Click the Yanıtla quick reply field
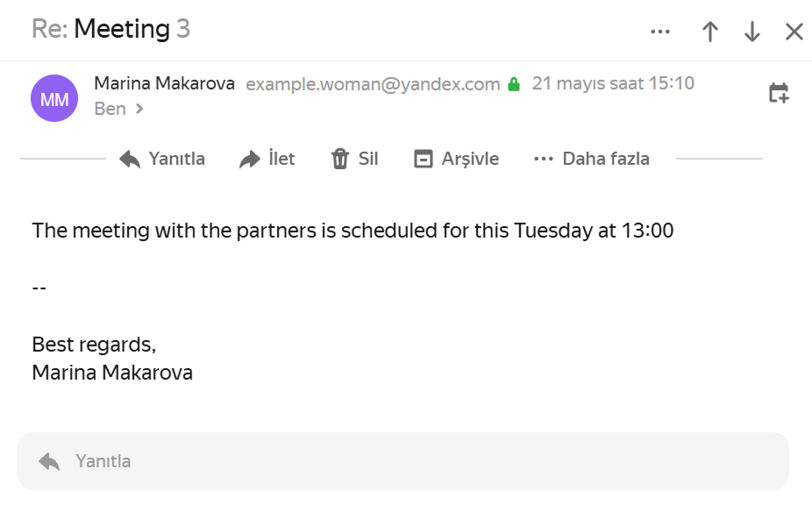Image resolution: width=812 pixels, height=512 pixels. pos(403,461)
